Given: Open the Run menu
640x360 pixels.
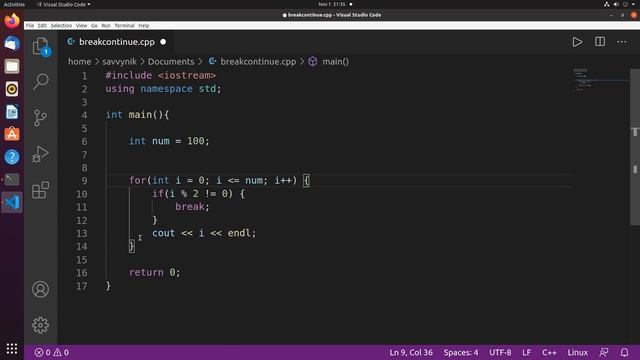Looking at the screenshot, I should click(x=106, y=25).
